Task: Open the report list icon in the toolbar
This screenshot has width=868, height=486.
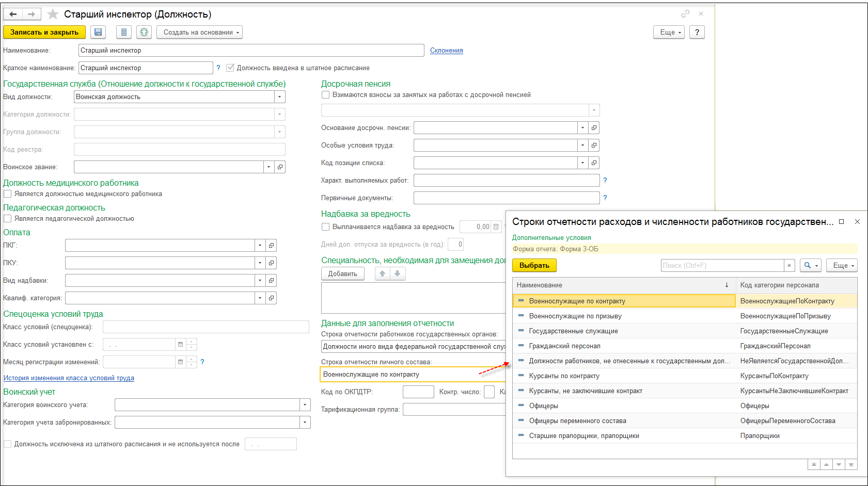Action: [x=123, y=32]
